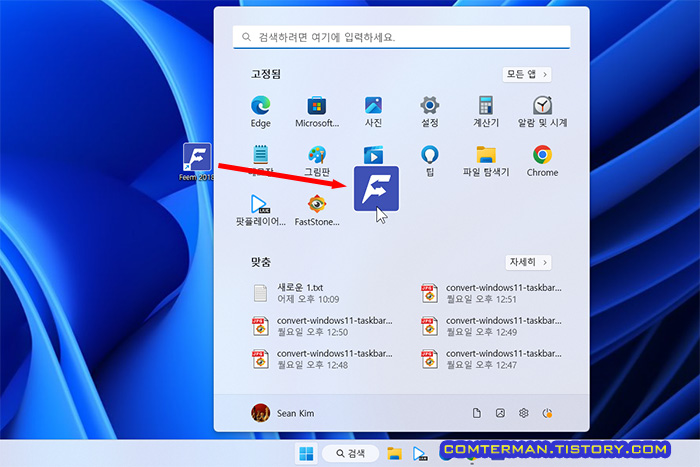Screen dimensions: 700x467
Task: Expand recommendations with 자세히 button
Action: point(528,262)
